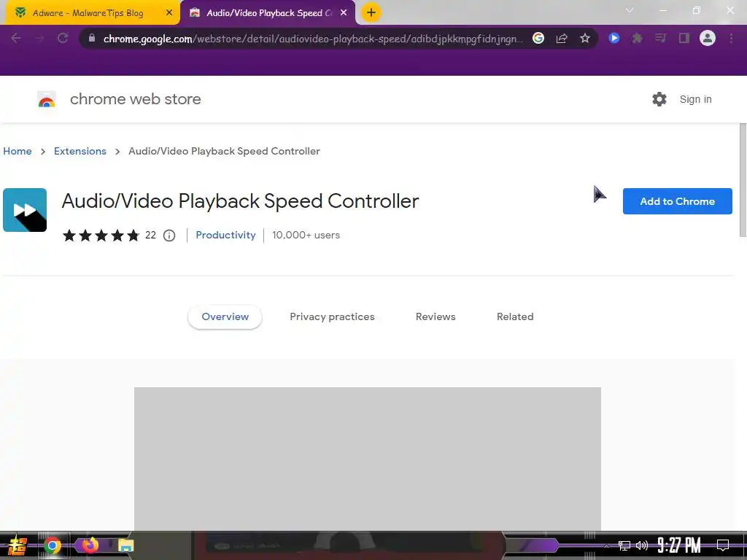Open the Chrome profile avatar
Screen dimensions: 747x560
[x=708, y=38]
